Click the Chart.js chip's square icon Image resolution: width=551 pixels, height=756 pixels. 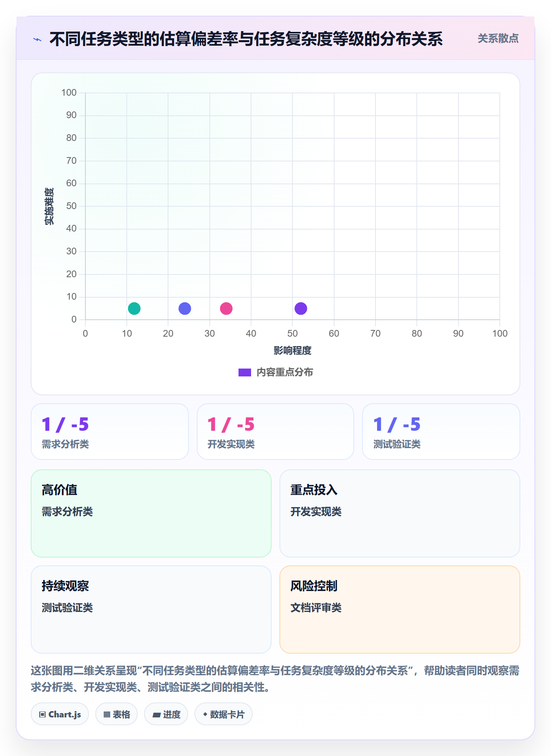click(x=43, y=715)
